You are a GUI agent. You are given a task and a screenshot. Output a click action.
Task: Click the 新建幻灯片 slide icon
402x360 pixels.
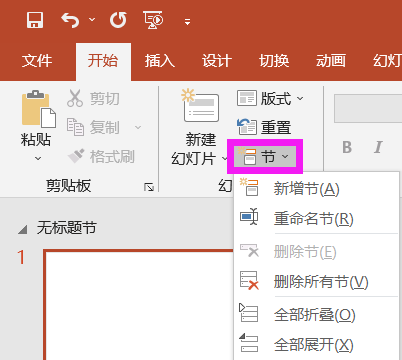(200, 106)
